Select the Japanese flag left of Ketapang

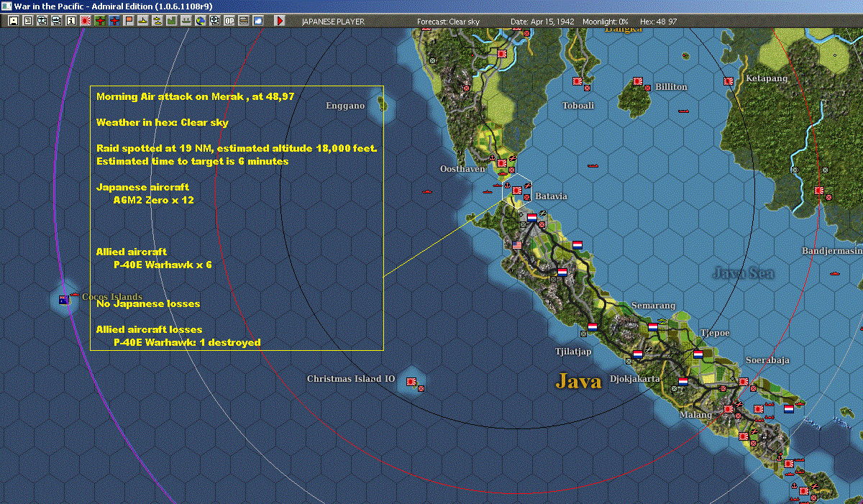[x=729, y=81]
